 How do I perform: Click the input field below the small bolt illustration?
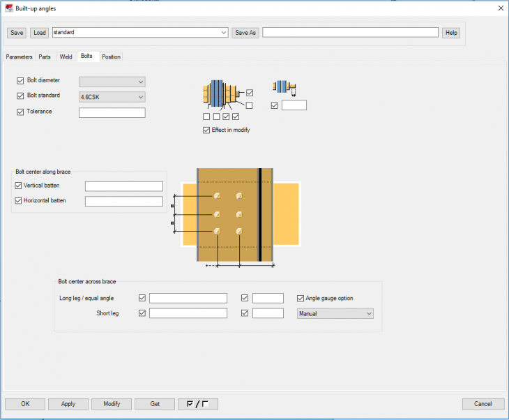294,105
